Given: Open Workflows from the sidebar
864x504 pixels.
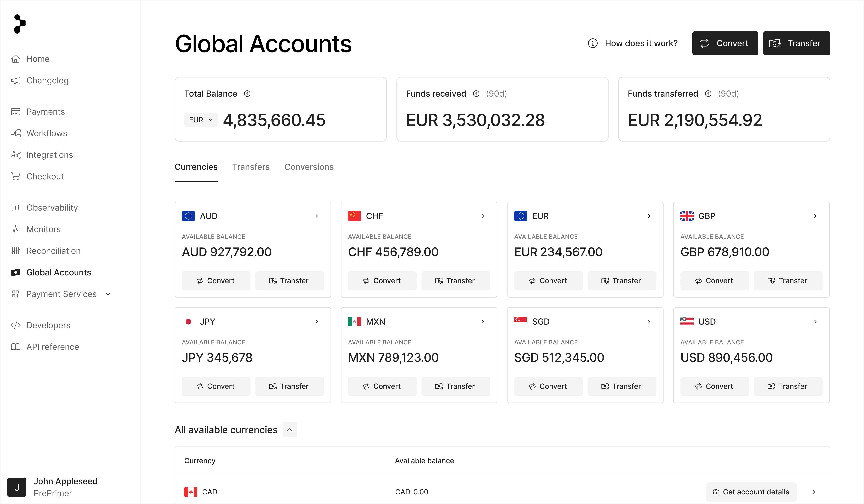Looking at the screenshot, I should [x=47, y=133].
